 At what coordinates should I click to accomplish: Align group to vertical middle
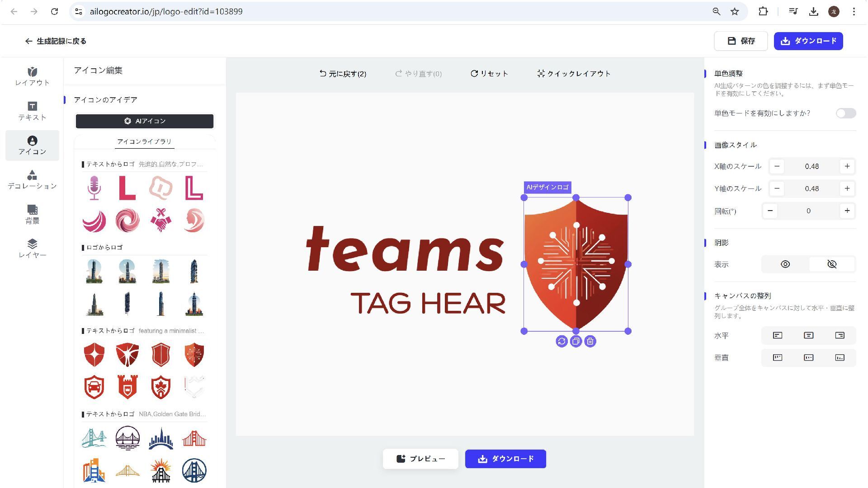809,357
